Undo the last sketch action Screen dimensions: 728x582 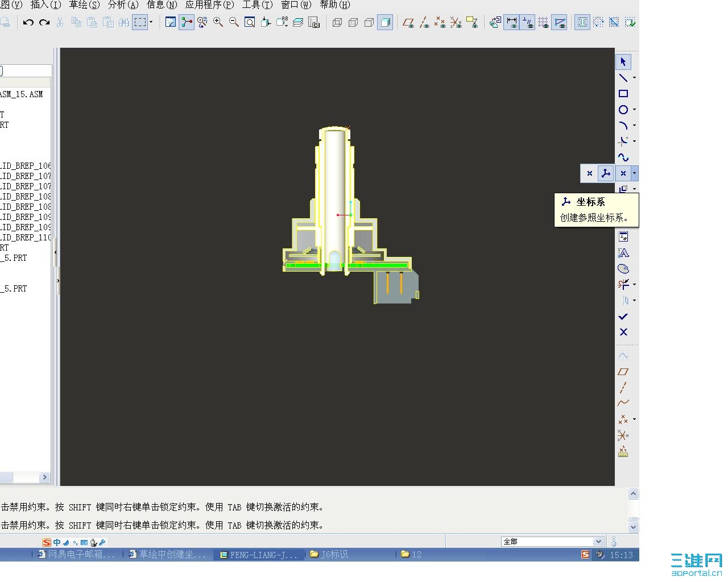click(x=28, y=22)
